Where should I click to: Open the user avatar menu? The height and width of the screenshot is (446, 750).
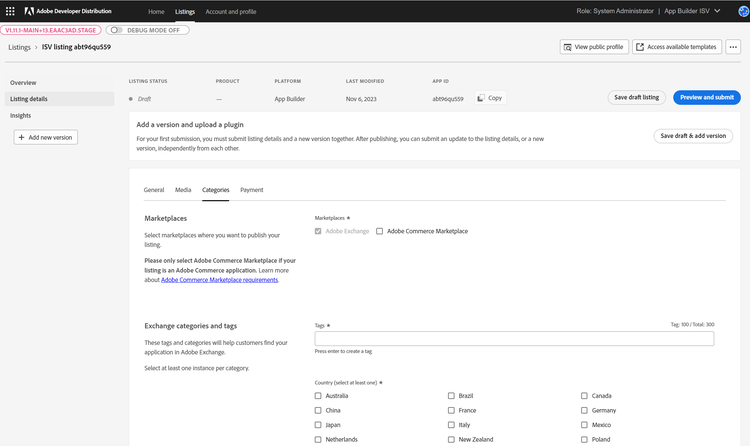(x=744, y=11)
